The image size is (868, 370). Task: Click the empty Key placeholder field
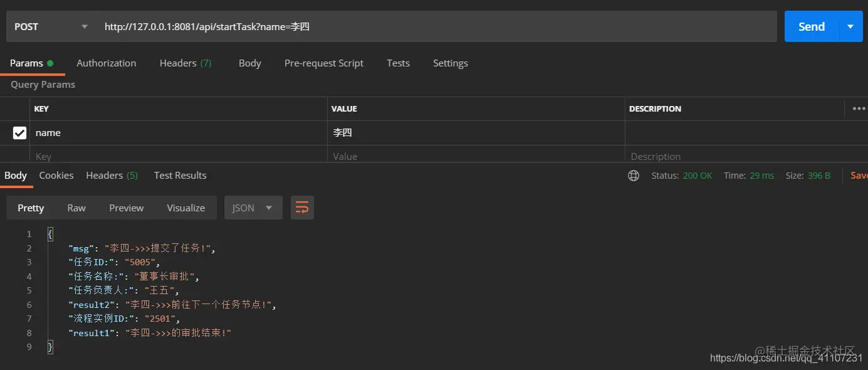pos(179,156)
